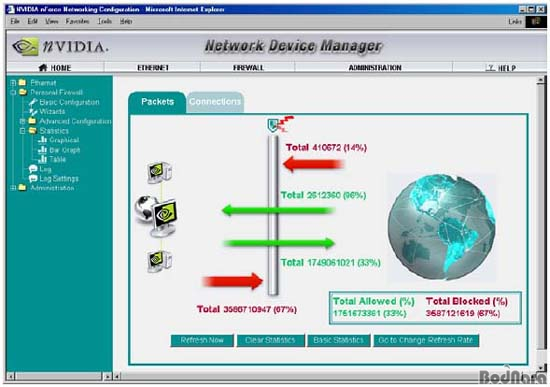Click the globe Internet image
The image size is (550, 387).
(442, 227)
